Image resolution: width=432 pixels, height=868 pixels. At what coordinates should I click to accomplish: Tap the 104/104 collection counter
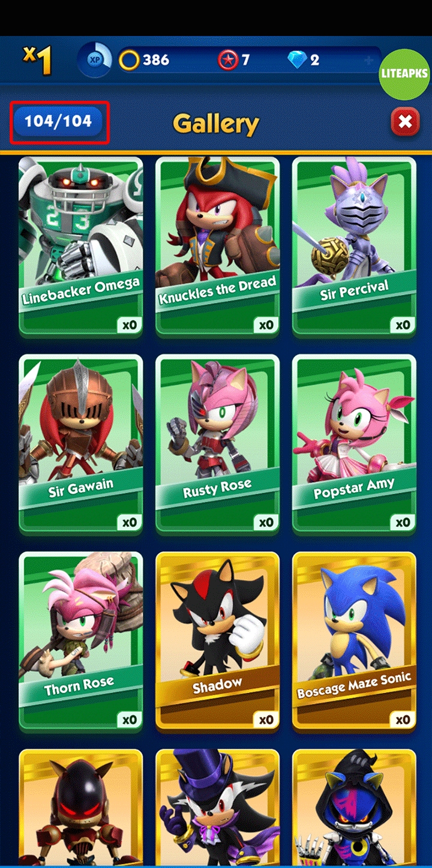(58, 122)
